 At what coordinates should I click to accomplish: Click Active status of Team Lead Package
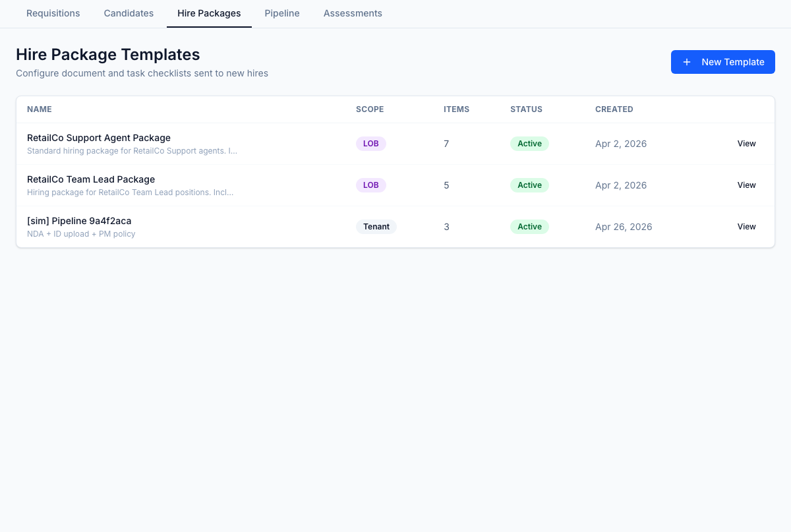pos(529,185)
